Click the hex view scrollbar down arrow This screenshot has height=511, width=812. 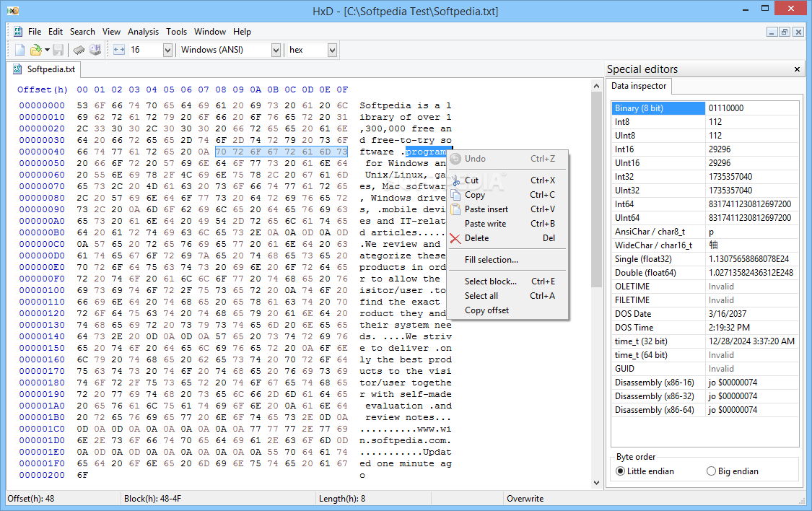tap(596, 482)
